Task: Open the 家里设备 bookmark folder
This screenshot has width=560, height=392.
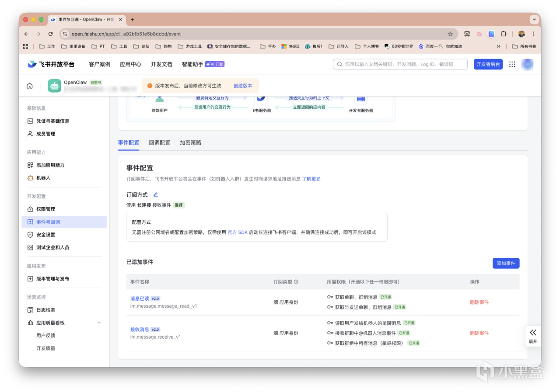Action: coord(73,46)
